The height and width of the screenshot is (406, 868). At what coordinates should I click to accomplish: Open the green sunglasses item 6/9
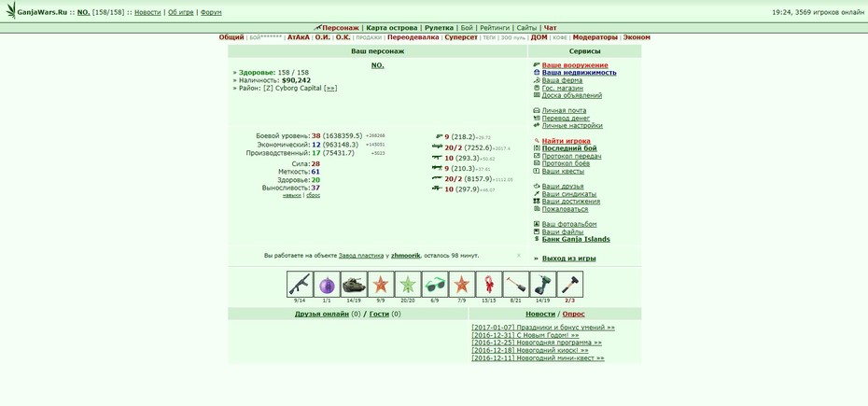[x=435, y=284]
